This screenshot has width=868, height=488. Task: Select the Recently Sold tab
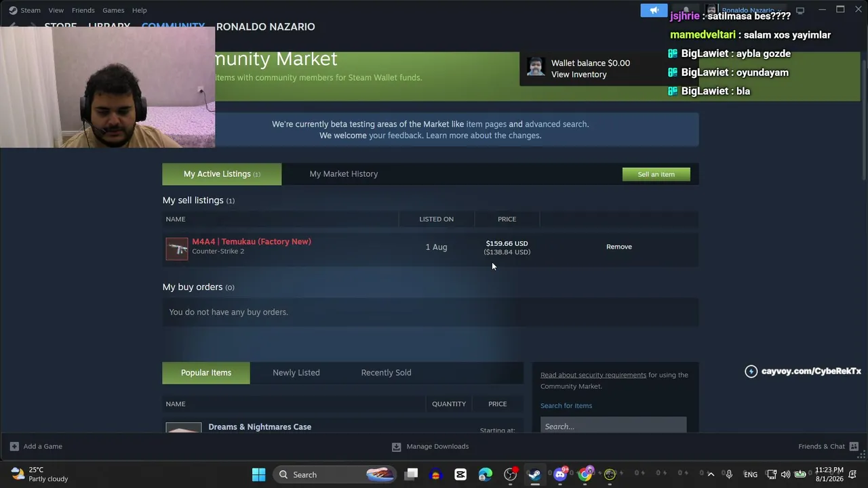pyautogui.click(x=386, y=373)
